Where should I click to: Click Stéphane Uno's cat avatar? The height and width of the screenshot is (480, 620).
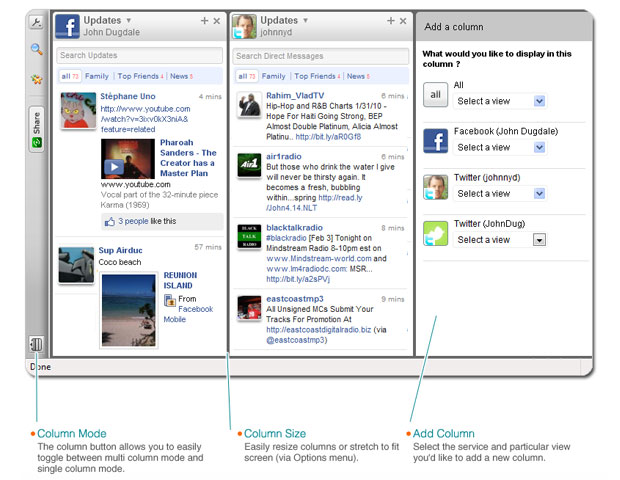(x=78, y=110)
